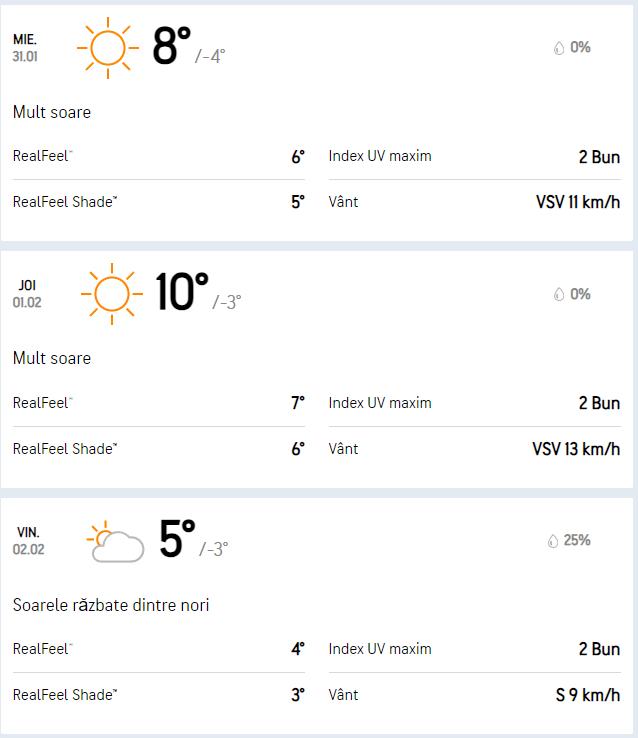Screen dimensions: 638x738
Task: Click "Soarele răzbate dintre nori" description
Action: 111,605
